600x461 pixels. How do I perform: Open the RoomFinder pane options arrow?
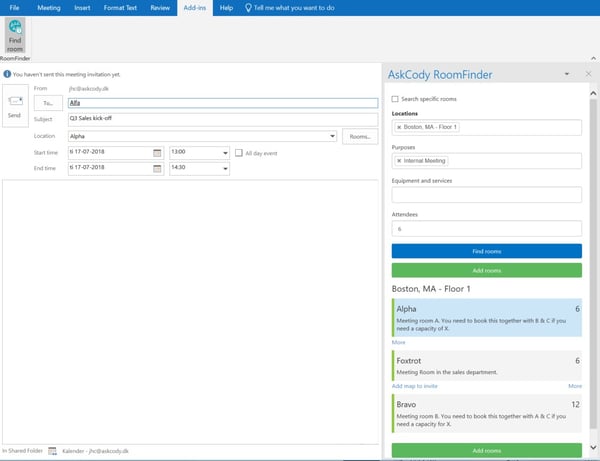[x=567, y=74]
